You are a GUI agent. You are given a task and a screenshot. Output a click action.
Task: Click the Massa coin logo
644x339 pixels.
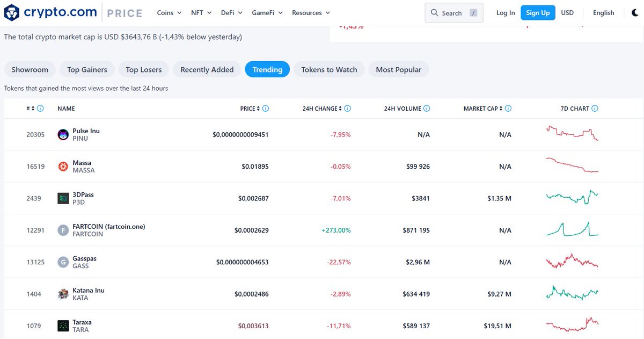63,167
